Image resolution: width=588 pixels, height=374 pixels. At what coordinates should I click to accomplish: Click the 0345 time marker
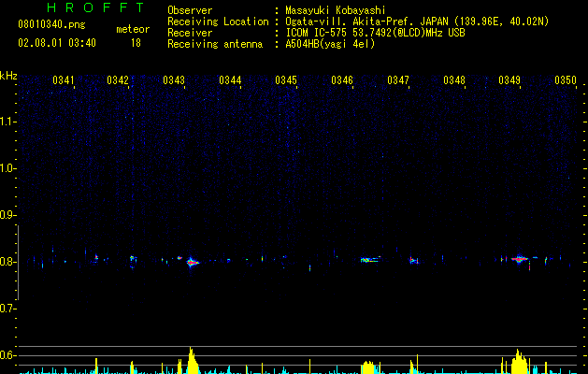[x=286, y=80]
